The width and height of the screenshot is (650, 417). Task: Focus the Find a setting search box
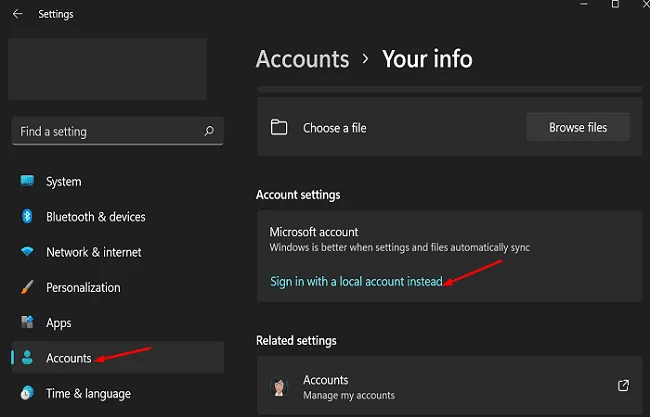(118, 131)
